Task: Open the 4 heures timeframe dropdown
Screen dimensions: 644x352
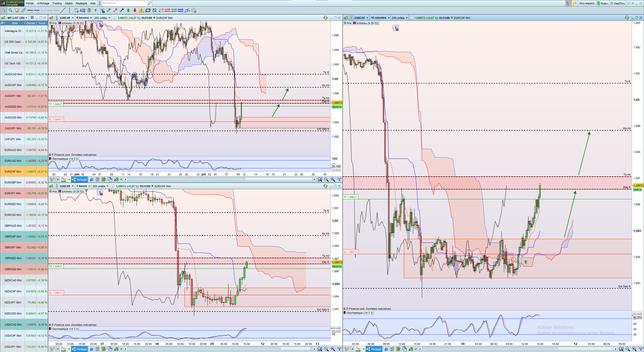Action: click(x=84, y=18)
